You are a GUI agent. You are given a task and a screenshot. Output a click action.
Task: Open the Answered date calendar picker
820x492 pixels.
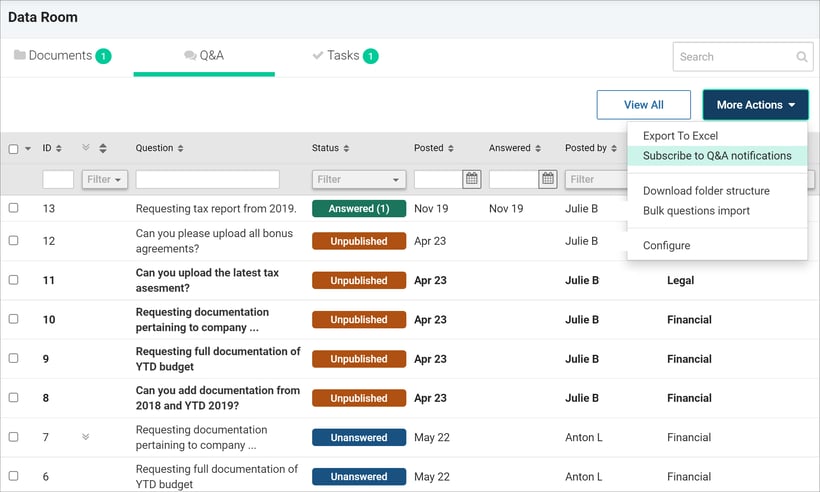click(548, 179)
